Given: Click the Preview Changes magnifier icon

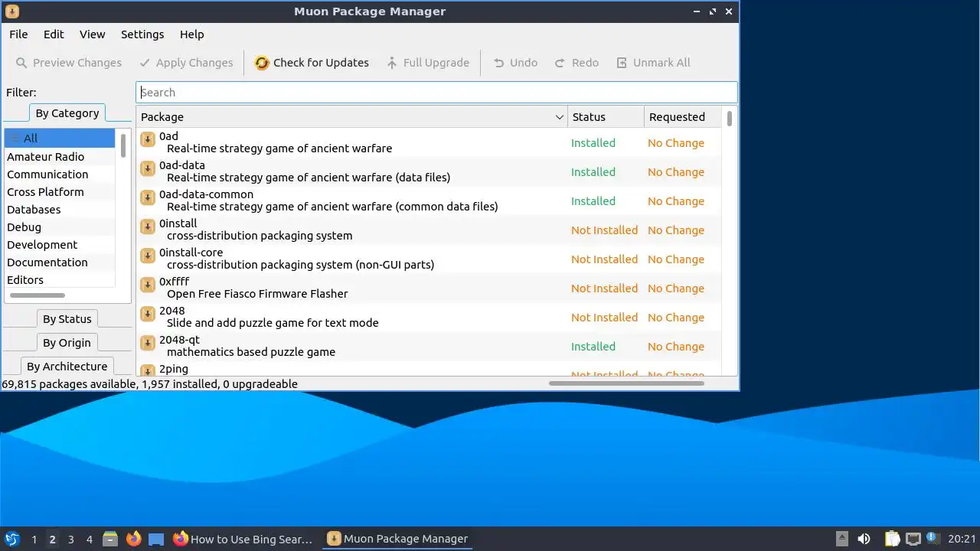Looking at the screenshot, I should tap(21, 63).
